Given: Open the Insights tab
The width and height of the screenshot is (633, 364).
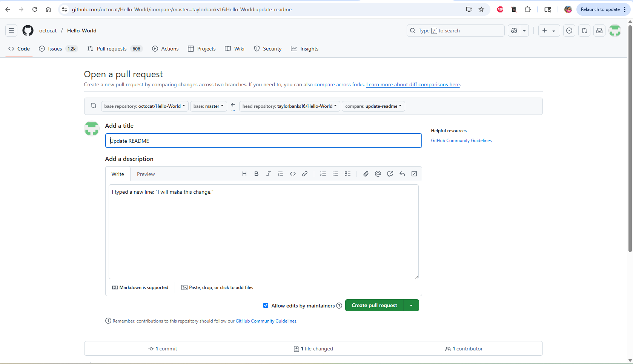Looking at the screenshot, I should [x=304, y=49].
